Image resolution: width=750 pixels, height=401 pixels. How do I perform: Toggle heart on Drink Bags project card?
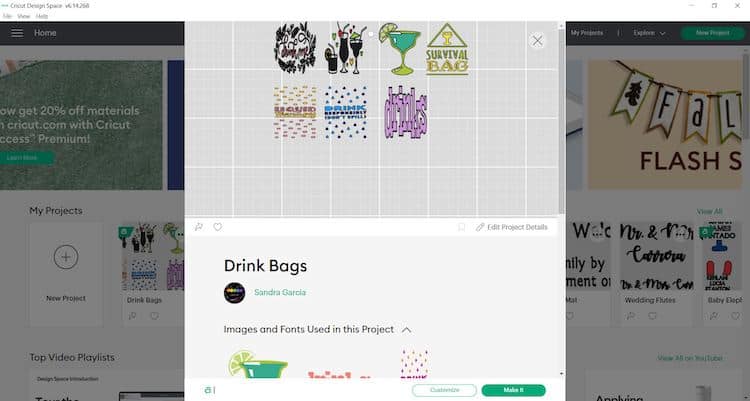[154, 316]
